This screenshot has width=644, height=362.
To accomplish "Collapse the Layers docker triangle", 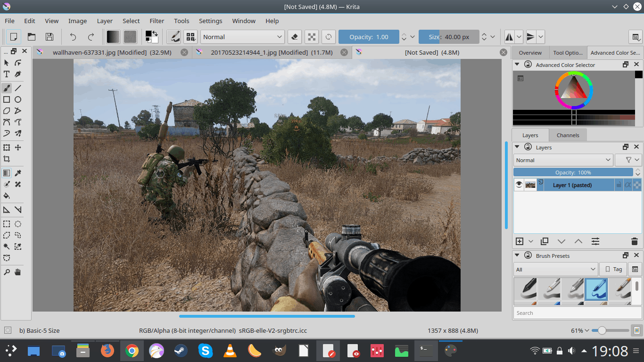I will tap(517, 147).
